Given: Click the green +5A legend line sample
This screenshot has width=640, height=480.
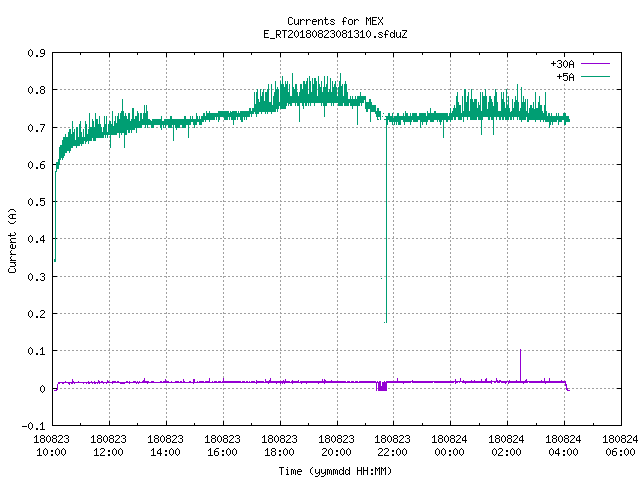Looking at the screenshot, I should [x=595, y=76].
